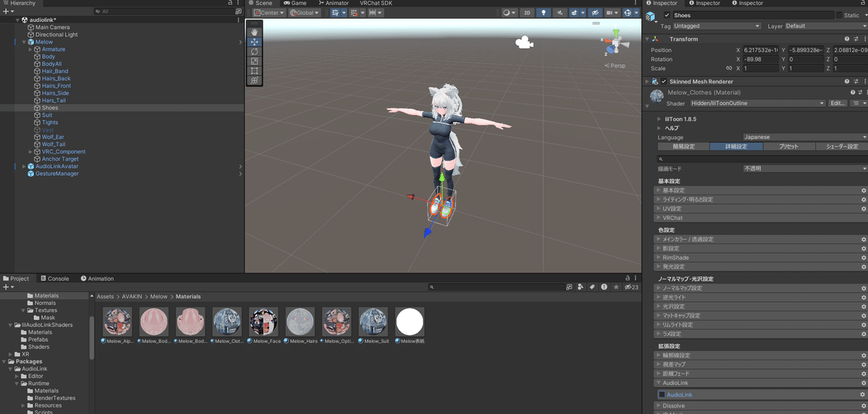Open Transform component help icon

[x=846, y=39]
